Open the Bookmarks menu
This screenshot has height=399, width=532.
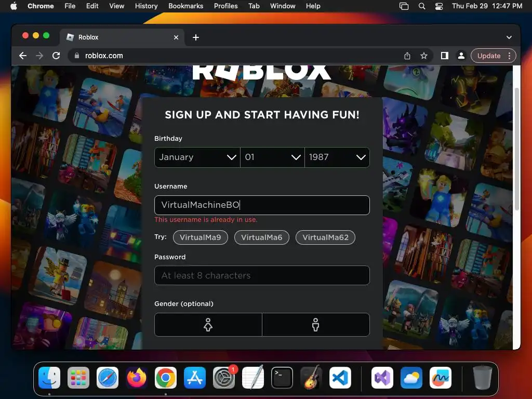185,6
